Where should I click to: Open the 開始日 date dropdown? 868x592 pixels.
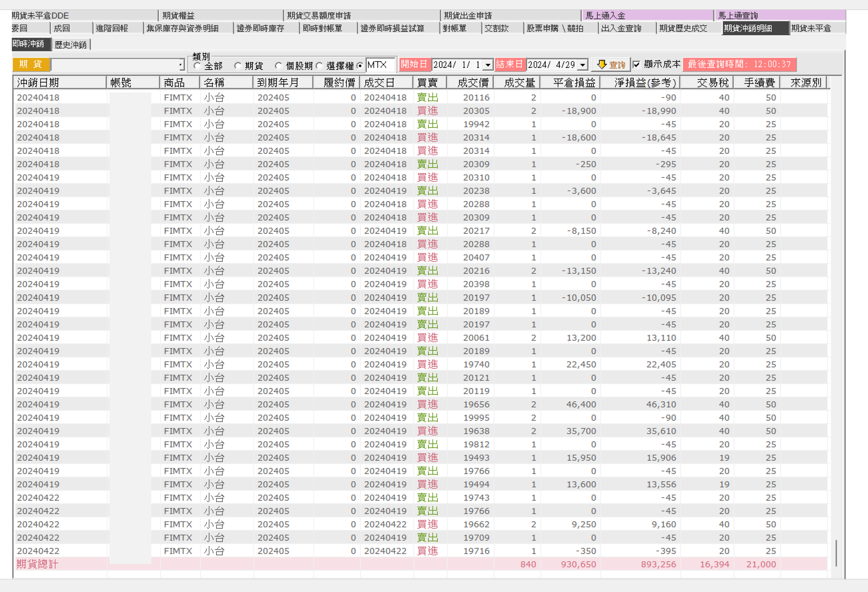coord(488,65)
